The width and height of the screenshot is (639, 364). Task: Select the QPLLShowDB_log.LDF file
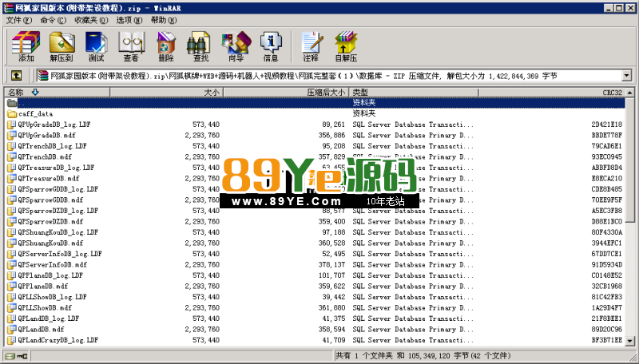(52, 297)
